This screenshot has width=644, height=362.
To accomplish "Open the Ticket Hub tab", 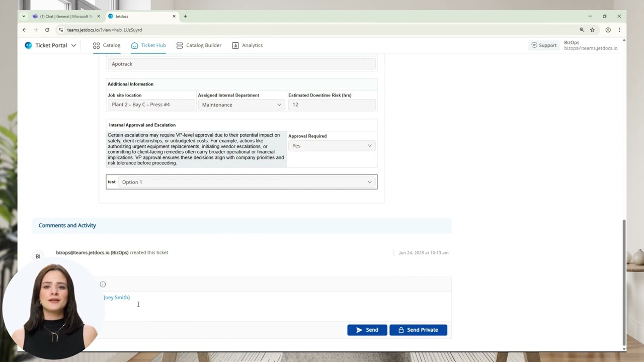I will click(x=148, y=45).
